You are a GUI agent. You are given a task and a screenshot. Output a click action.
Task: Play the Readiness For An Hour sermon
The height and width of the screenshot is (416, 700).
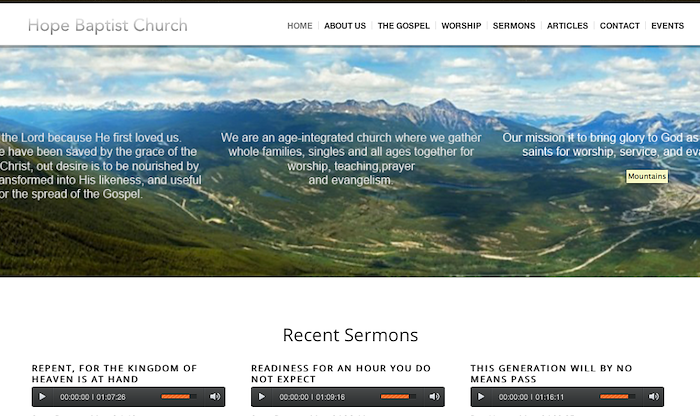262,397
